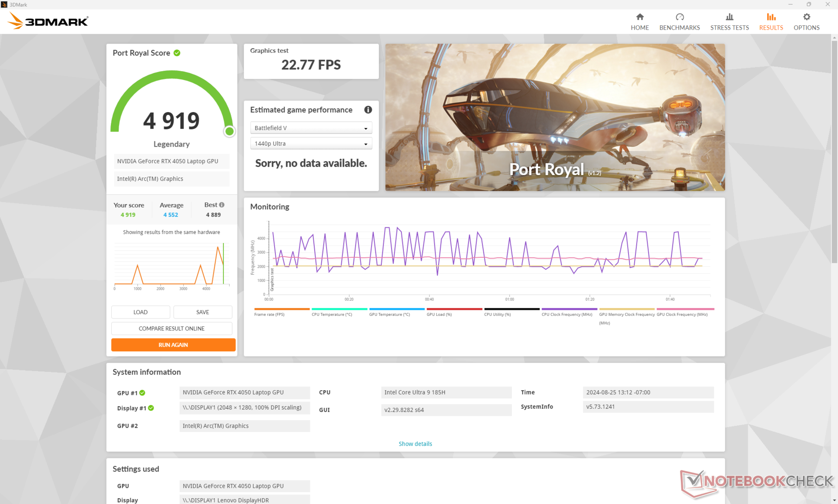Toggle Frame rate (FPS) legend series

269,314
